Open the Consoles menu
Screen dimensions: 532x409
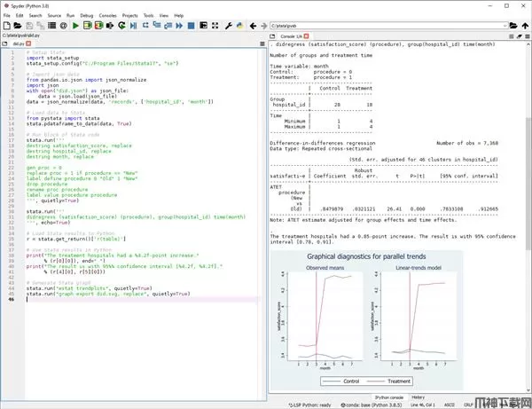tap(108, 15)
